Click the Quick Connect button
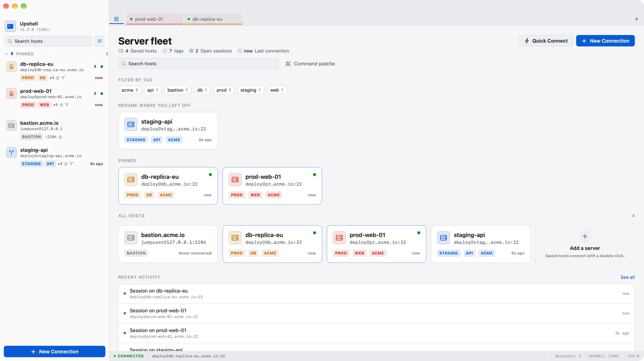644x361 pixels. (x=546, y=41)
